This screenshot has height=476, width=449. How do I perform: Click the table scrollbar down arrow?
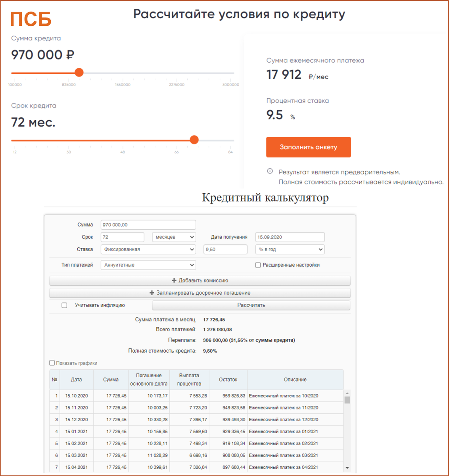(347, 468)
